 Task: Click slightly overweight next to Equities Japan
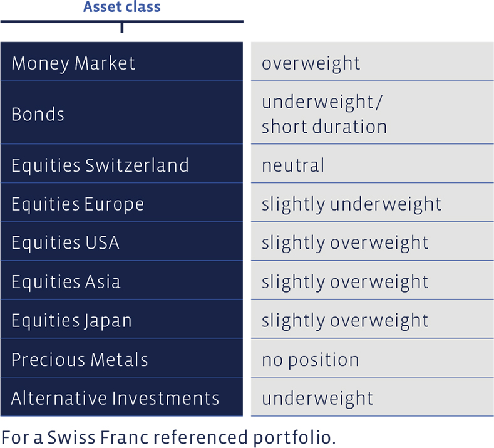click(x=373, y=319)
